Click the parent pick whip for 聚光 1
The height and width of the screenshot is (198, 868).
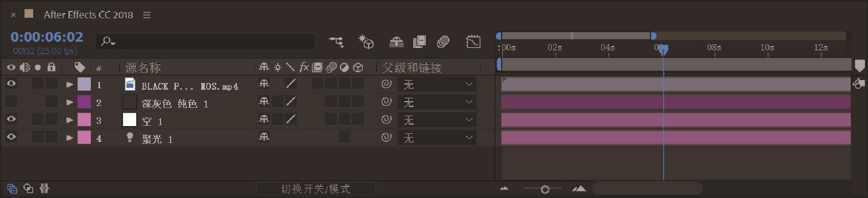(386, 138)
